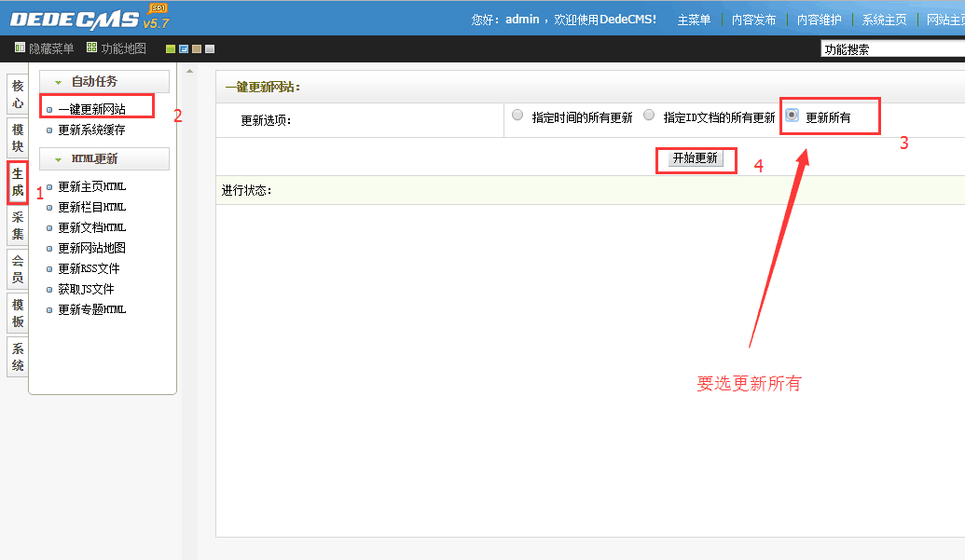965x560 pixels.
Task: Switch to the 生成 side tab
Action: click(17, 182)
